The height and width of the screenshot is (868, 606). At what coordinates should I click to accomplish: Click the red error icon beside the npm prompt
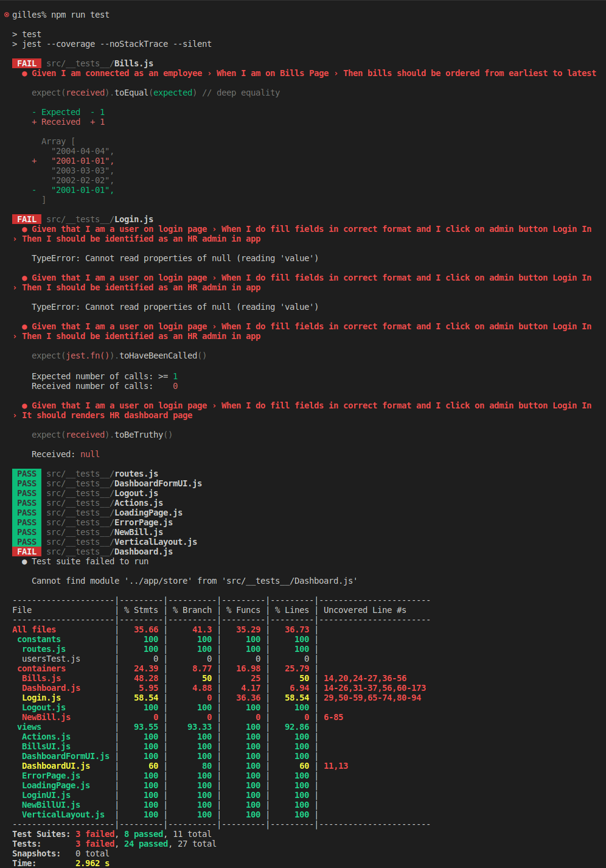tap(7, 15)
